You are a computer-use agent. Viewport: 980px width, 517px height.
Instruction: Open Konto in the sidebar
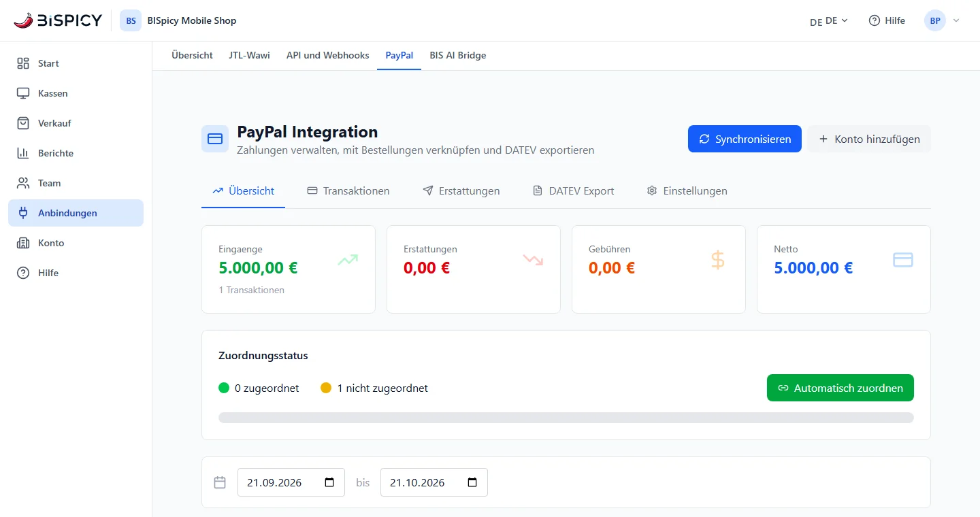76,243
